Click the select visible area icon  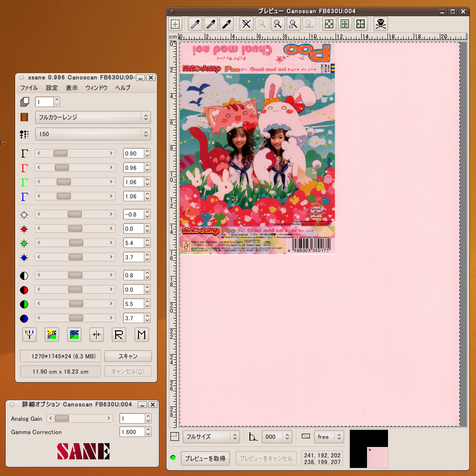point(361,24)
